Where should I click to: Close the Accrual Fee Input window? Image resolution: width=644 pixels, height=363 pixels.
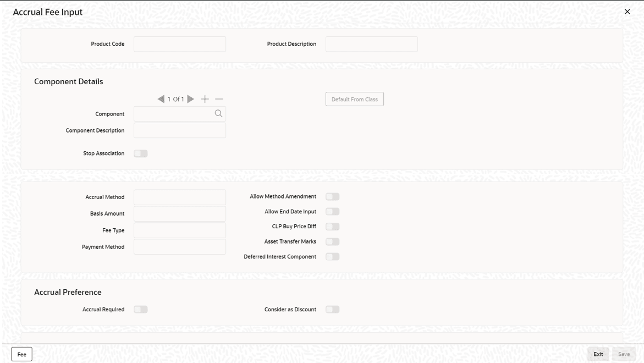pyautogui.click(x=627, y=12)
